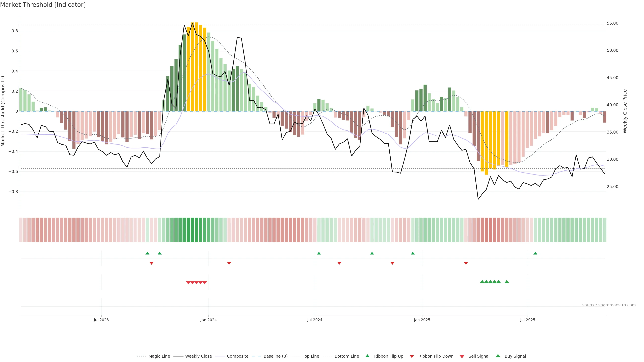Screen dimensions: 644x362
Task: Click the ribbon flip up marker after Jul 2025
Action: [x=535, y=253]
